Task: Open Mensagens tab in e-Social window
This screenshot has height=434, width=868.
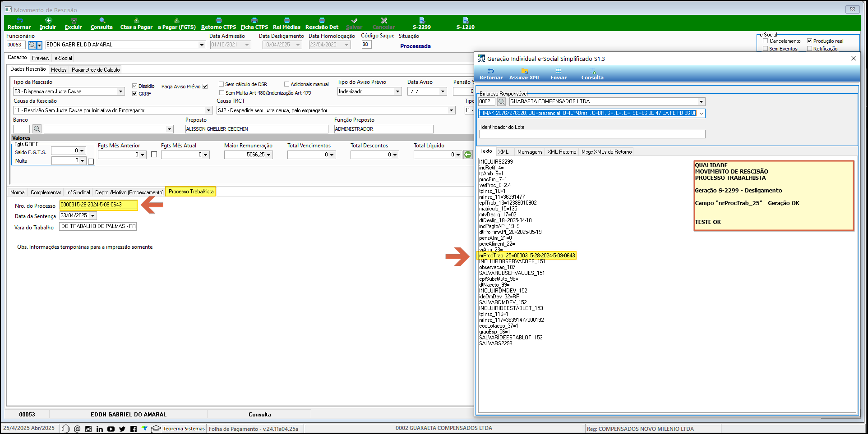Action: pos(530,152)
